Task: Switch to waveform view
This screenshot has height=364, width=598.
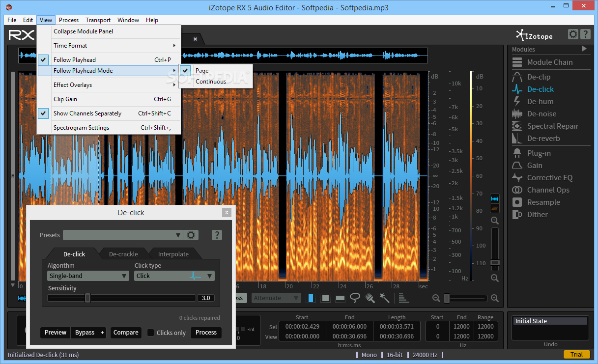Action: click(495, 199)
